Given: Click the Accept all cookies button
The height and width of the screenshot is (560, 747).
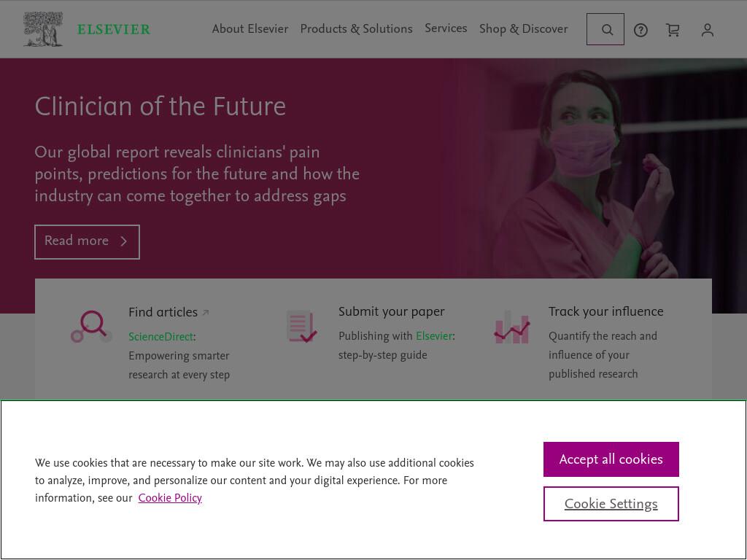Looking at the screenshot, I should coord(611,459).
